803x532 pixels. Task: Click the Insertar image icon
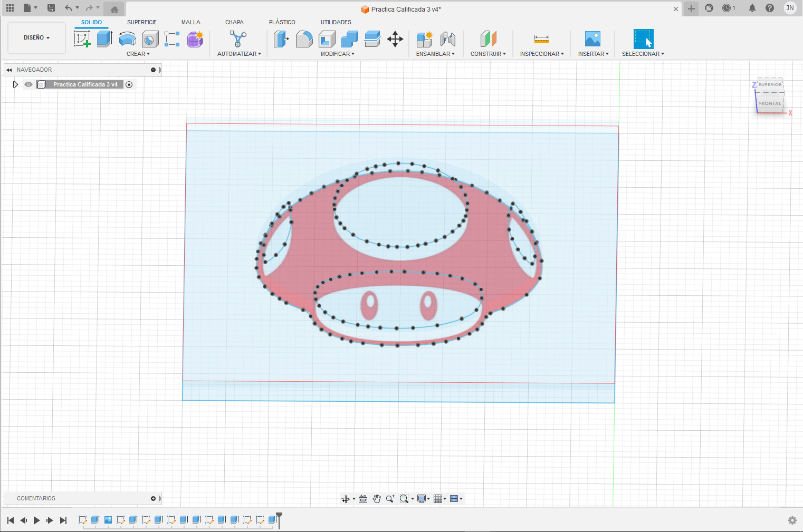coord(593,39)
